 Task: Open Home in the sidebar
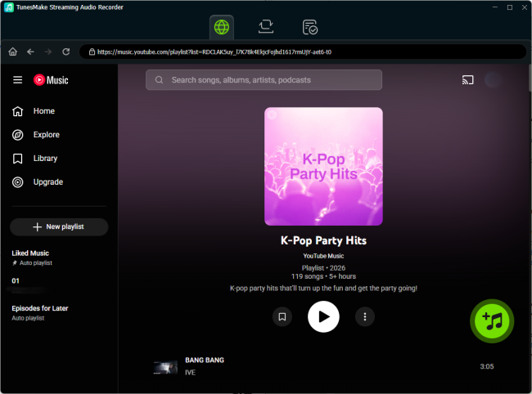click(x=59, y=111)
